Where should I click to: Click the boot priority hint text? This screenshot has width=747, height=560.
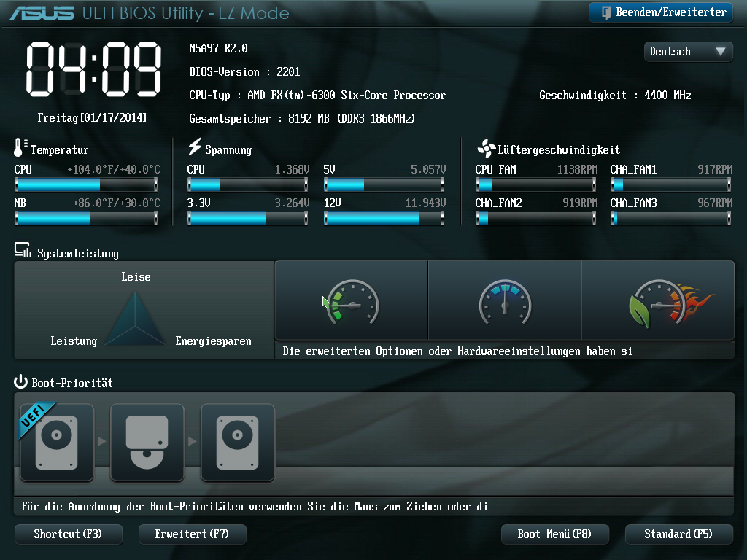(x=255, y=507)
